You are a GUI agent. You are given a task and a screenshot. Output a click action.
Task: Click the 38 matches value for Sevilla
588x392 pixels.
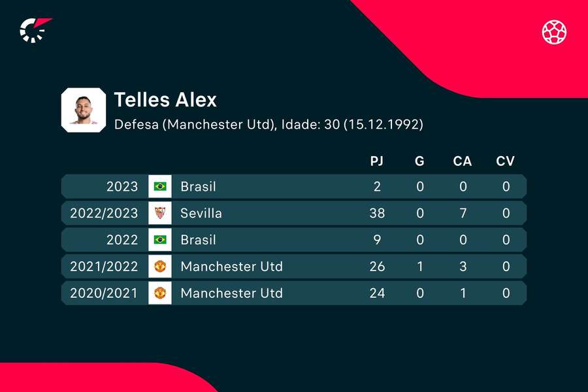coord(376,213)
